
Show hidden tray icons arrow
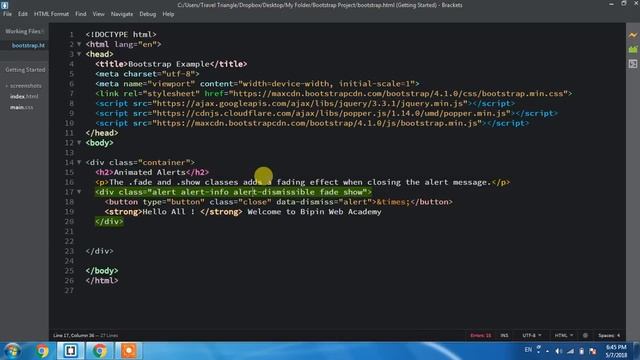(x=547, y=351)
